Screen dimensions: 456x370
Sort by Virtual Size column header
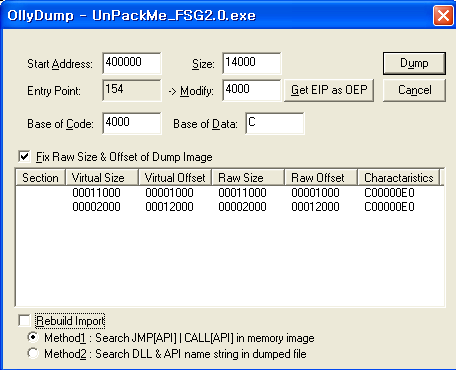(102, 178)
